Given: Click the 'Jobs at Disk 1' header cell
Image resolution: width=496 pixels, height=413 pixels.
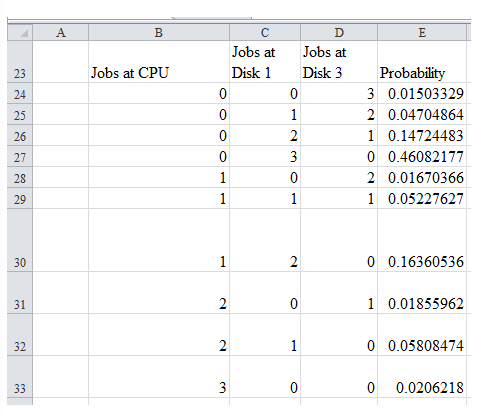Looking at the screenshot, I should (x=265, y=62).
